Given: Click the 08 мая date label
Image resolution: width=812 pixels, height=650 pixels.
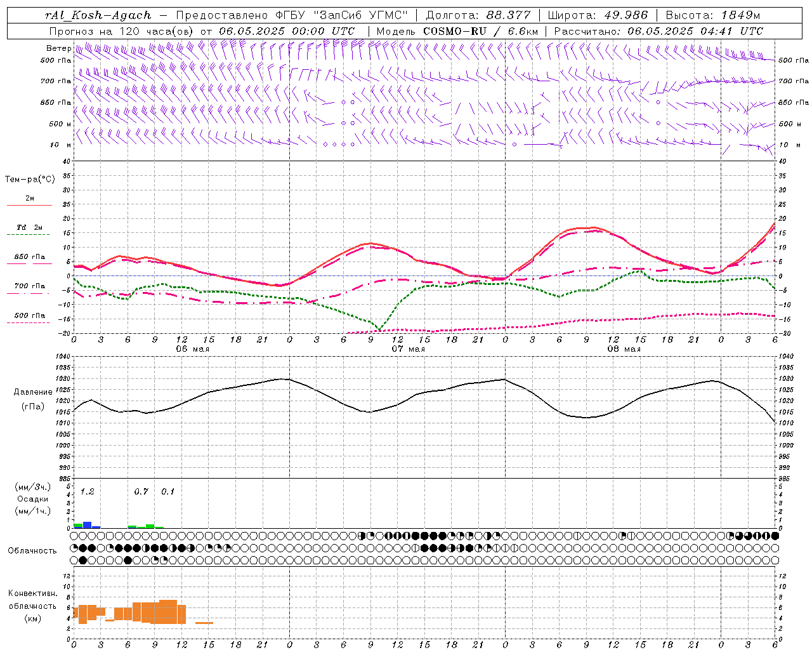Looking at the screenshot, I should [624, 349].
